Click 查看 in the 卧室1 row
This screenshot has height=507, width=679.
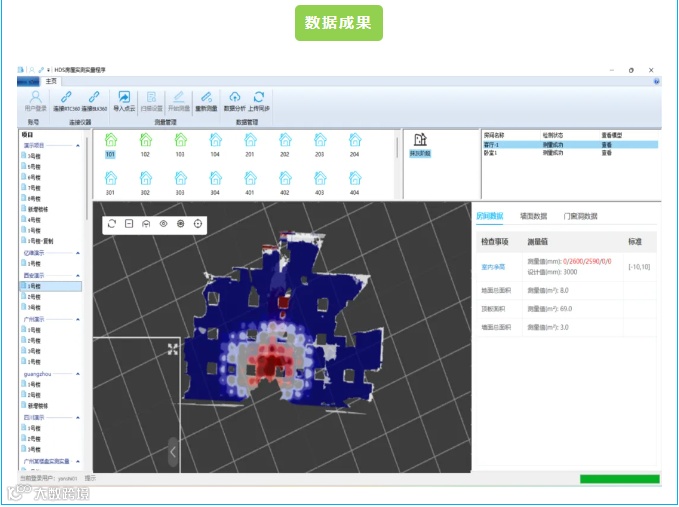point(607,153)
